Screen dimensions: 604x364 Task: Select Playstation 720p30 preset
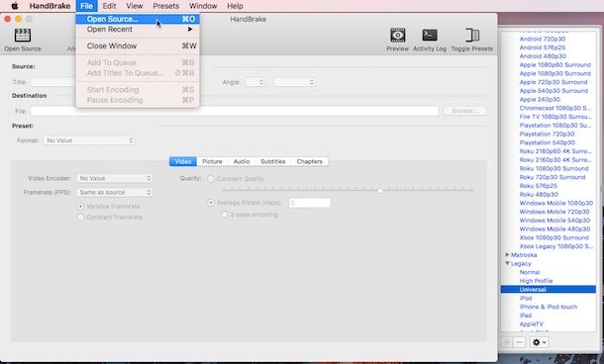coord(547,134)
